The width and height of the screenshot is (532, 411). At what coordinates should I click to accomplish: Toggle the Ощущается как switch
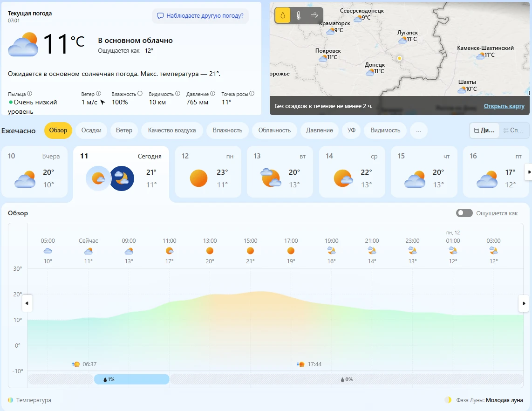click(464, 213)
